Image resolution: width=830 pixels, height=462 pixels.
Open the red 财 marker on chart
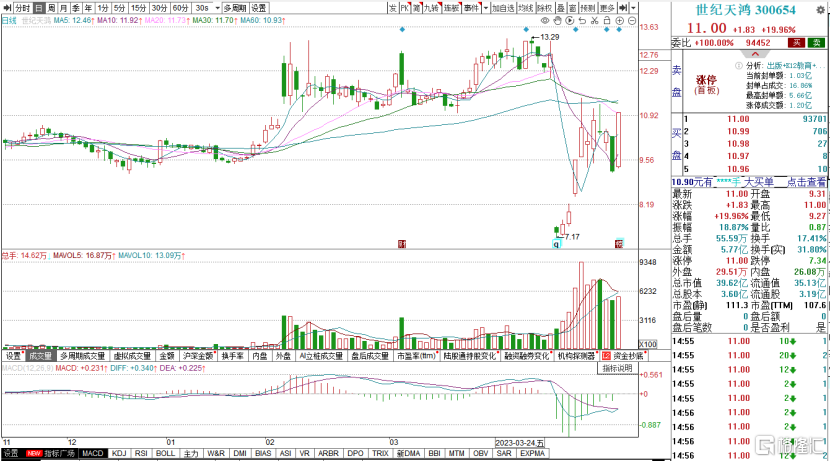[x=402, y=244]
